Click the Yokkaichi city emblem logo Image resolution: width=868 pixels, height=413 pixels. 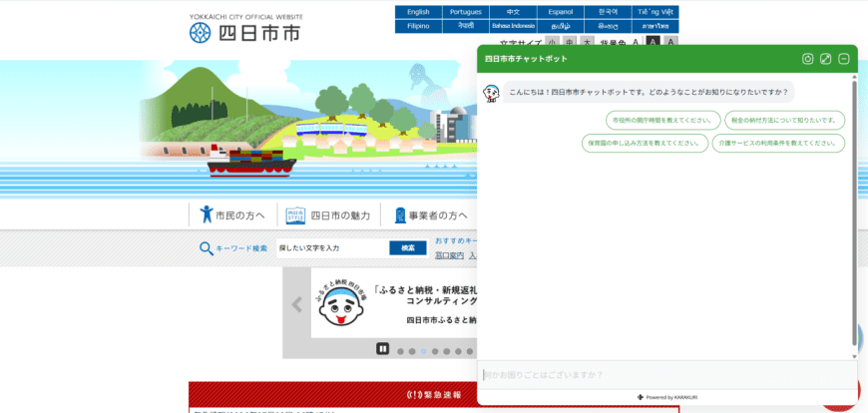[x=201, y=33]
